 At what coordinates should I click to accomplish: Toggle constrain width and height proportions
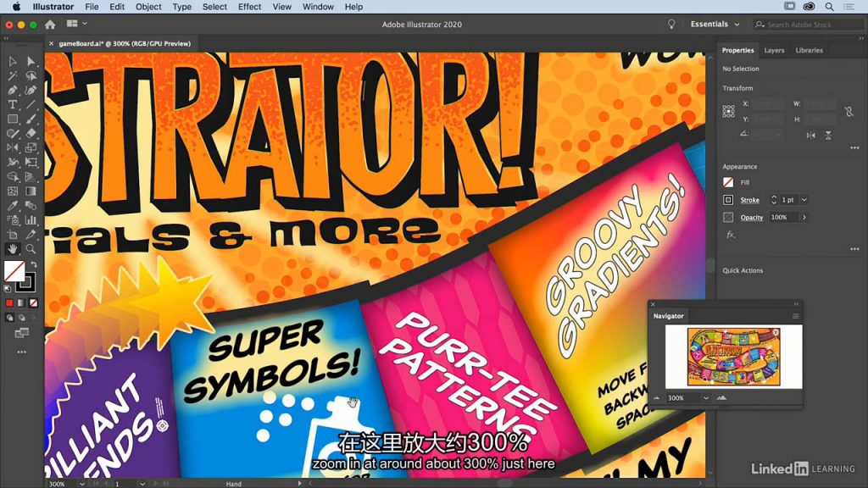click(x=849, y=112)
